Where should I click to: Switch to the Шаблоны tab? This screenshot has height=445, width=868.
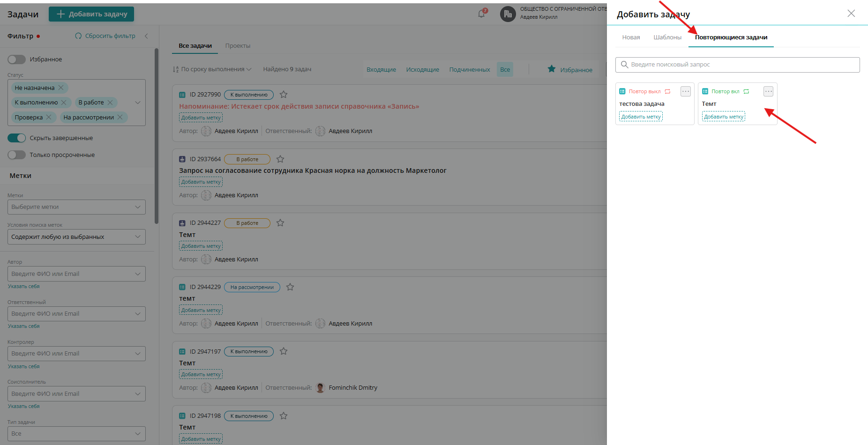pos(667,37)
